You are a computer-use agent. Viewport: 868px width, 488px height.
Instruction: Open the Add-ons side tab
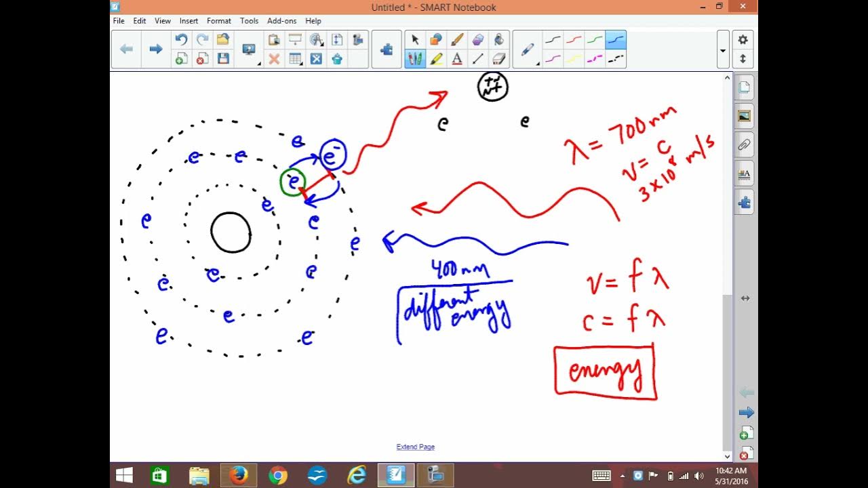point(745,202)
